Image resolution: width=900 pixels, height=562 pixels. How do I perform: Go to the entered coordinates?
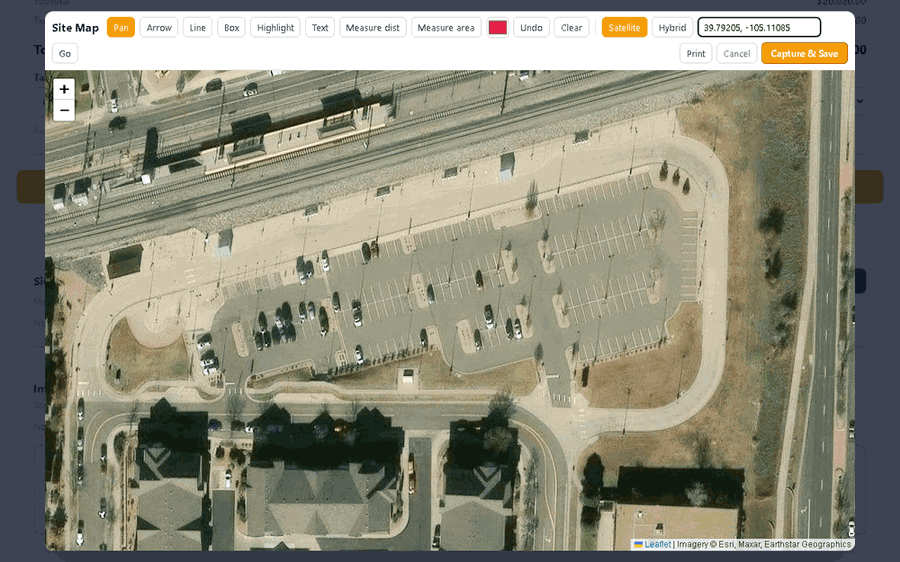[65, 53]
